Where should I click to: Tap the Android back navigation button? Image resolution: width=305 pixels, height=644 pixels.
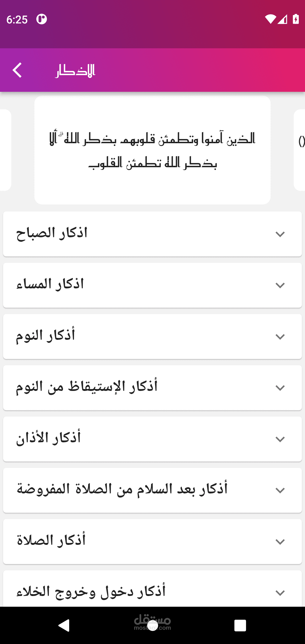point(64,625)
